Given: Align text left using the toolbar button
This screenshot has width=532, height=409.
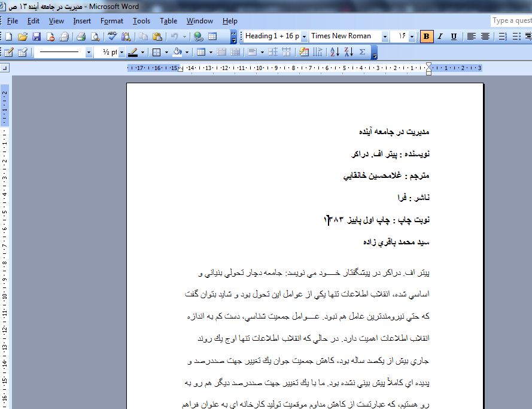Looking at the screenshot, I should click(x=472, y=36).
